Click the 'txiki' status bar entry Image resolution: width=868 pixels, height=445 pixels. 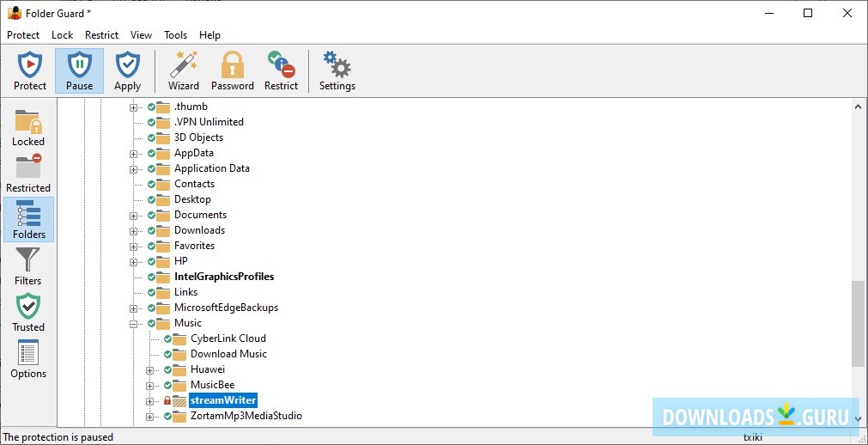click(752, 437)
